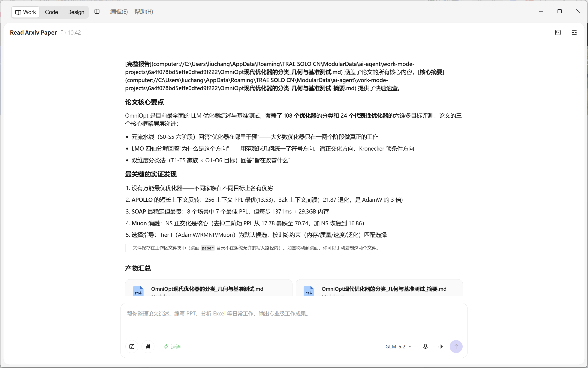Screen dimensions: 588x368
Task: Expand the GLM-5.2 model dropdown
Action: [x=399, y=347]
